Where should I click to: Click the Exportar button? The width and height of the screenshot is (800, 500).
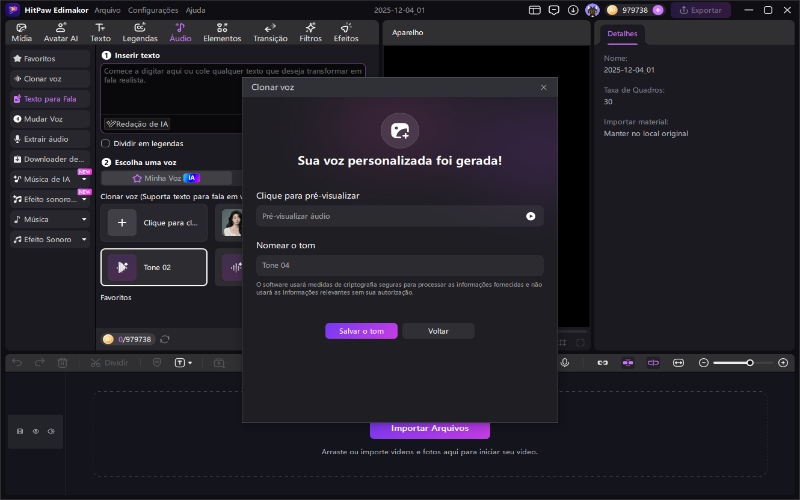[701, 10]
